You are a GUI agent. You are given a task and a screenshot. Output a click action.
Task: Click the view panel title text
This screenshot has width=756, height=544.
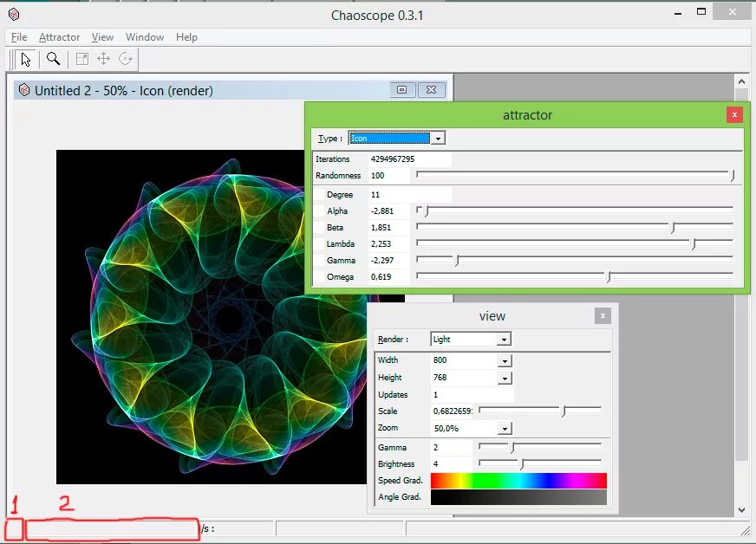tap(492, 316)
